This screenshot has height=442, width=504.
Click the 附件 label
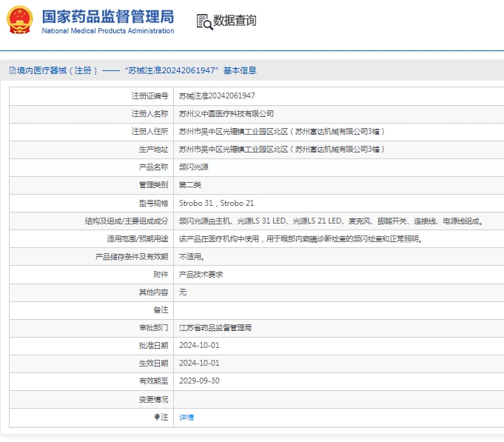pos(161,275)
